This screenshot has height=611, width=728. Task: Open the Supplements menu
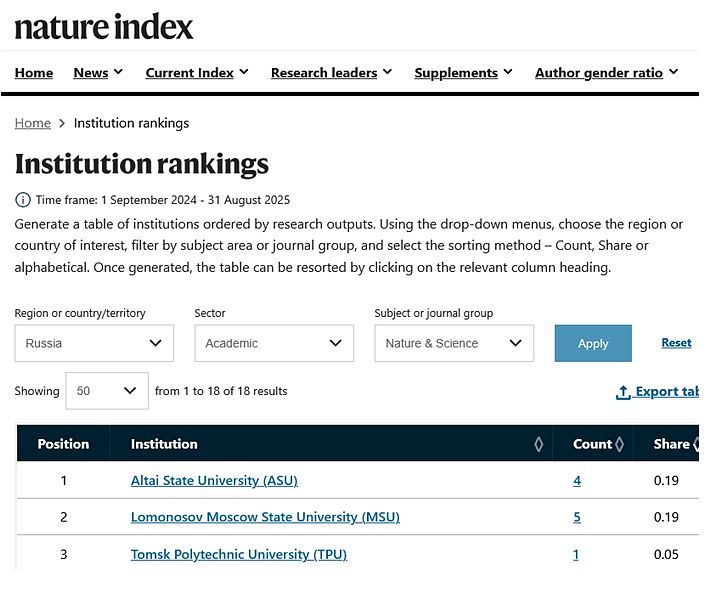point(463,73)
